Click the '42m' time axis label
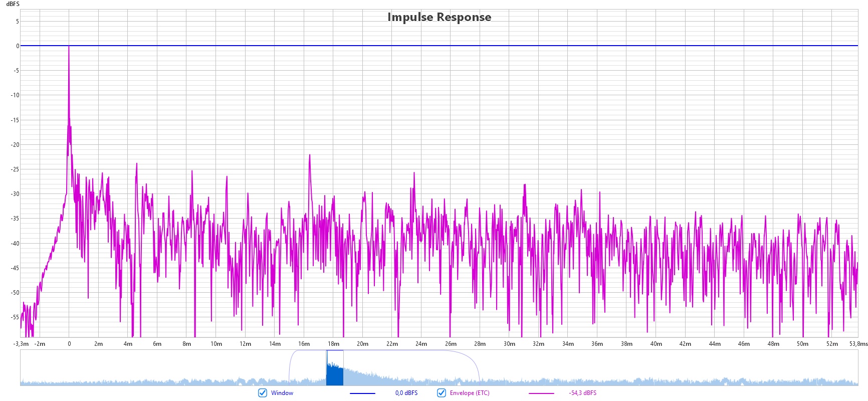 click(x=685, y=344)
